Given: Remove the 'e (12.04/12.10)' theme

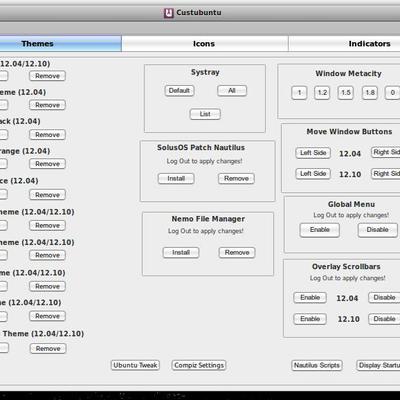Looking at the screenshot, I should click(x=47, y=316).
